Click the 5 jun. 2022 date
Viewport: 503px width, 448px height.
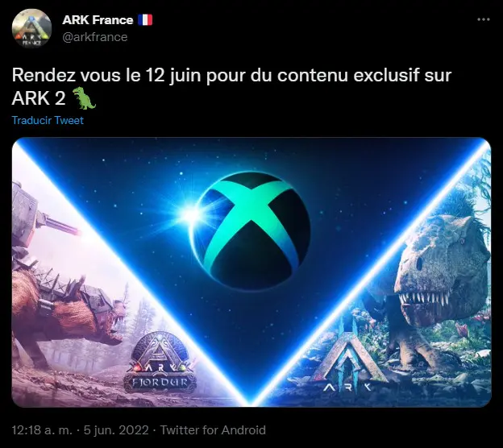(x=116, y=430)
